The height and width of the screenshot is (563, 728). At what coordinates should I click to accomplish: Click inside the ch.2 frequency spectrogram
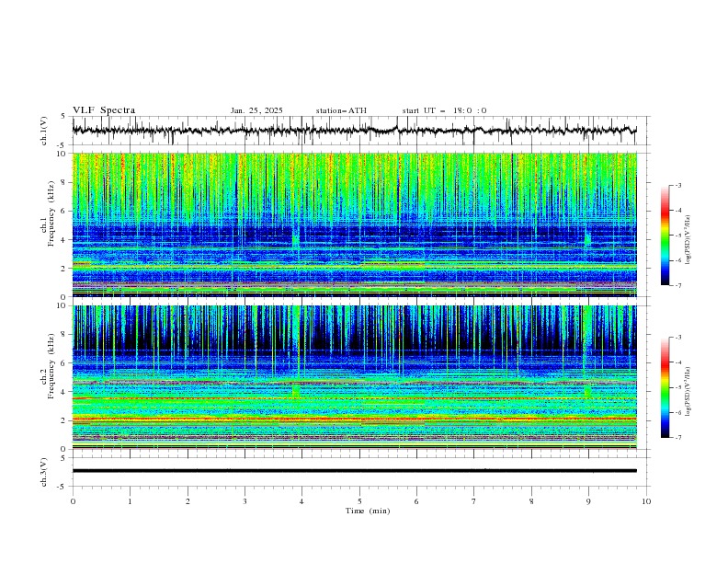(x=354, y=377)
